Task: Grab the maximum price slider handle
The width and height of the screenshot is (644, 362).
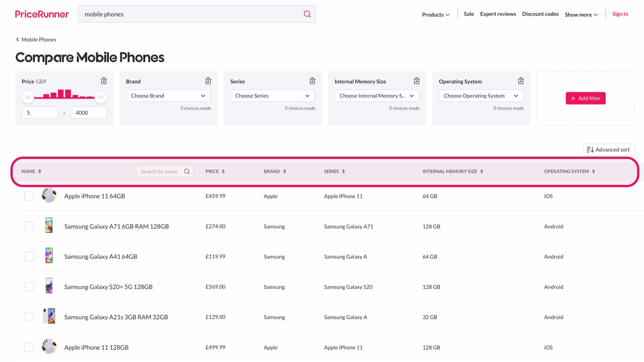Action: pos(101,97)
